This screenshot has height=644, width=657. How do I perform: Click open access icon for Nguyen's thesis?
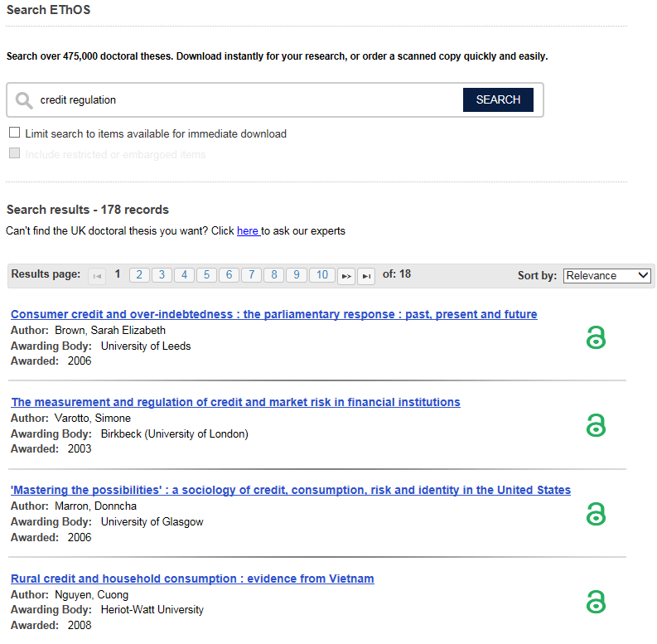point(596,602)
